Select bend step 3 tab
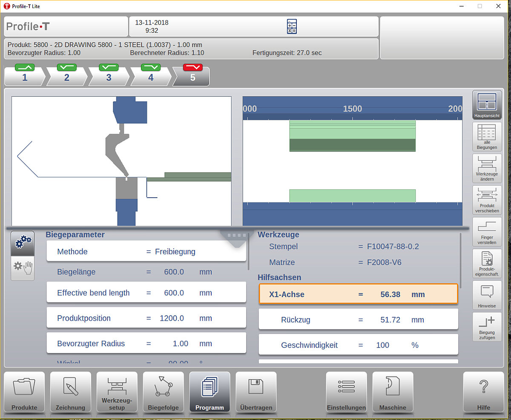The image size is (511, 420). tap(109, 77)
